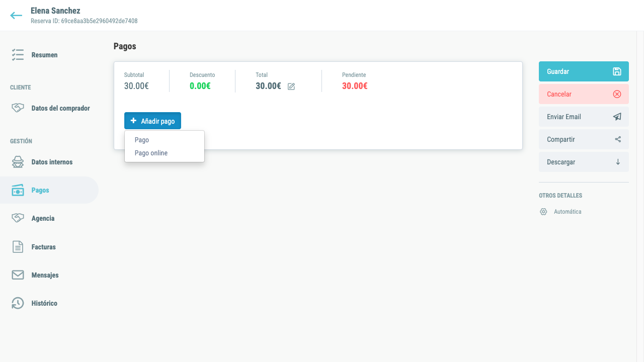
Task: Click the paper plane send icon
Action: (x=617, y=117)
